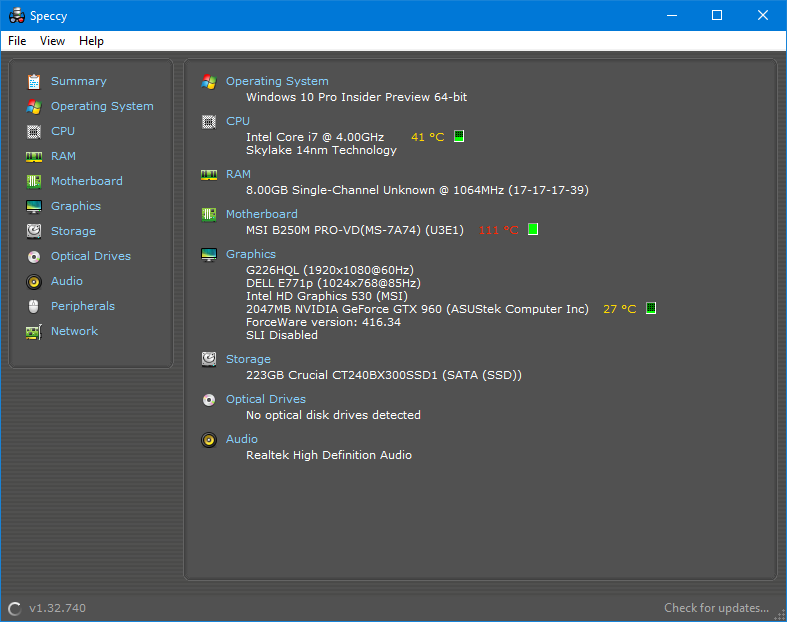Image resolution: width=787 pixels, height=622 pixels.
Task: Click the CPU temperature indicator icon
Action: [x=459, y=136]
